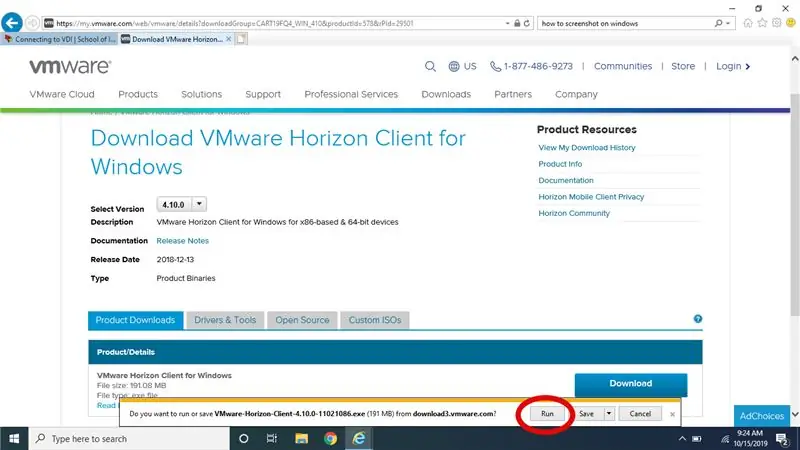
Task: Click Internet Explorer taskbar icon
Action: pos(359,438)
